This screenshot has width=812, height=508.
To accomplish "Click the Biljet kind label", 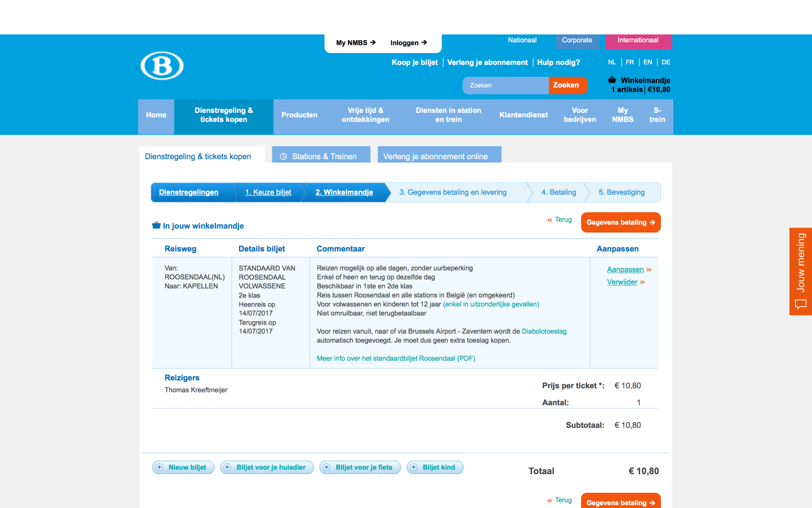I will pos(439,467).
